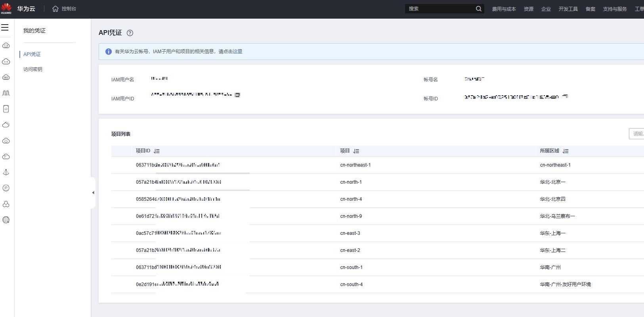The image size is (644, 317).
Task: Click region 华北-北京四
Action: tap(553, 199)
